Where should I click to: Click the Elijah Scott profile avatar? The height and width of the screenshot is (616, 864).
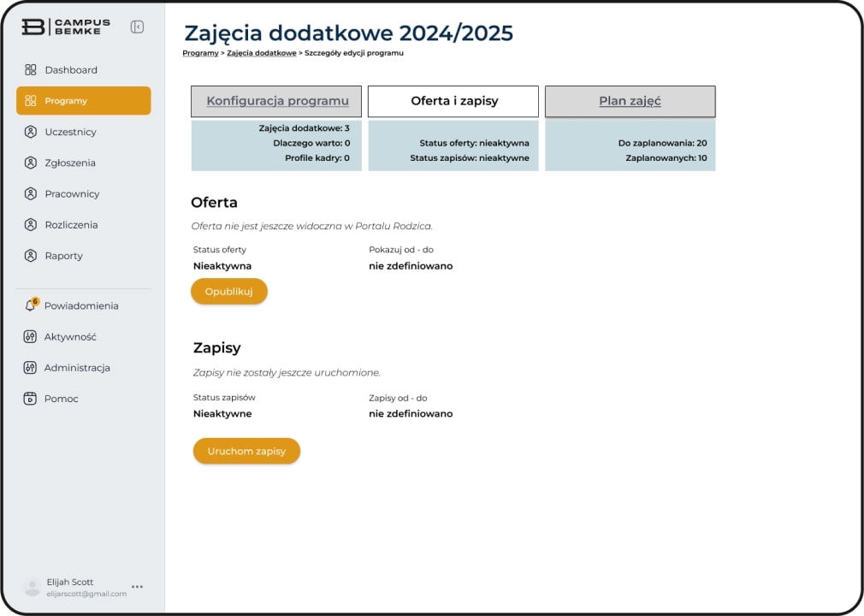pos(33,588)
